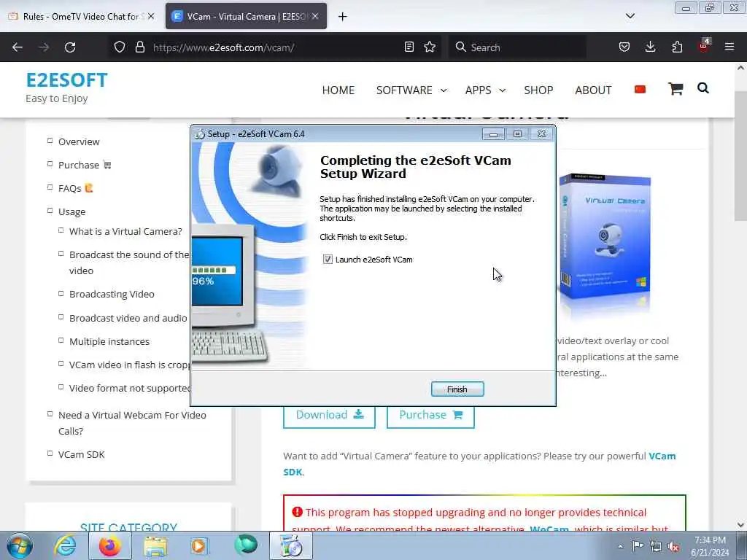Click the Firefox taskbar icon

(x=110, y=545)
